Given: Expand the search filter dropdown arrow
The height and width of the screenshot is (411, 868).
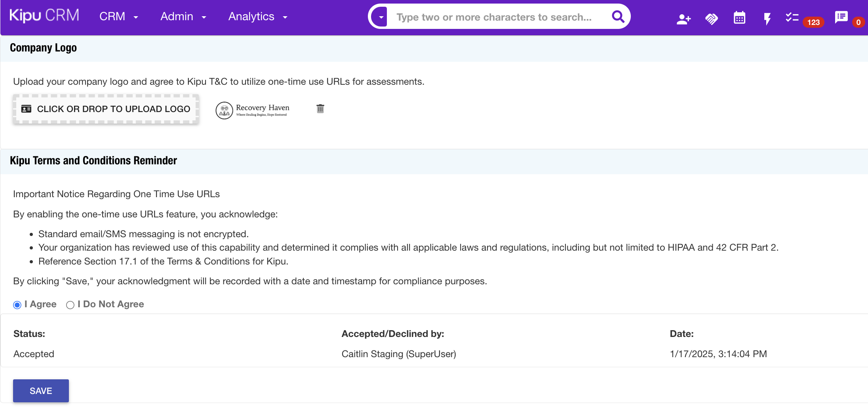Looking at the screenshot, I should point(381,17).
